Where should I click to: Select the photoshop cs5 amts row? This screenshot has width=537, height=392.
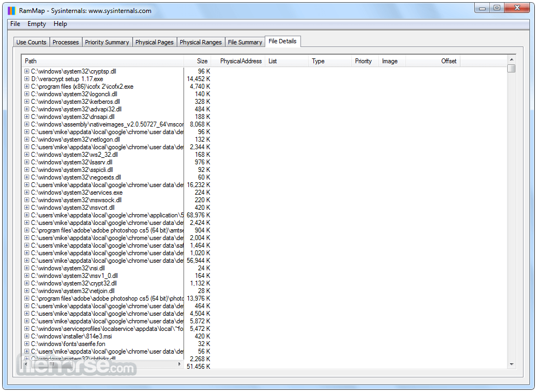pyautogui.click(x=107, y=230)
